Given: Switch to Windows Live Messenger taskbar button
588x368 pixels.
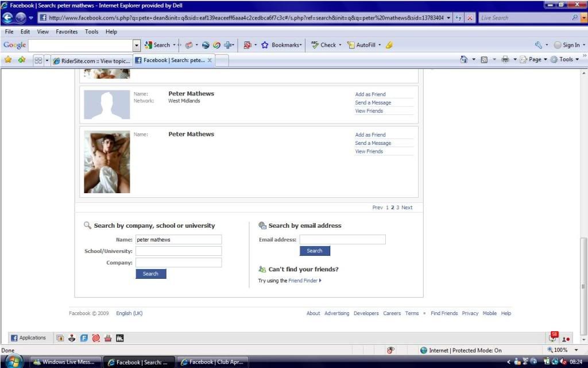Looking at the screenshot, I should [65, 362].
